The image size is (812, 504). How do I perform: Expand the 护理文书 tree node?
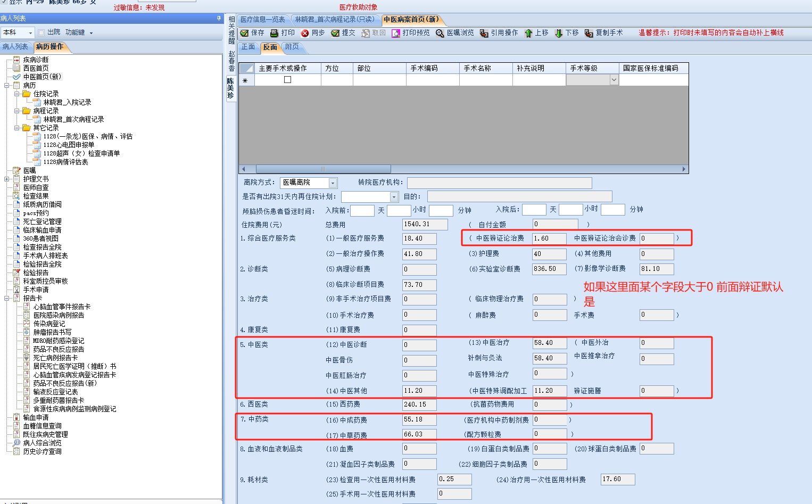point(6,179)
